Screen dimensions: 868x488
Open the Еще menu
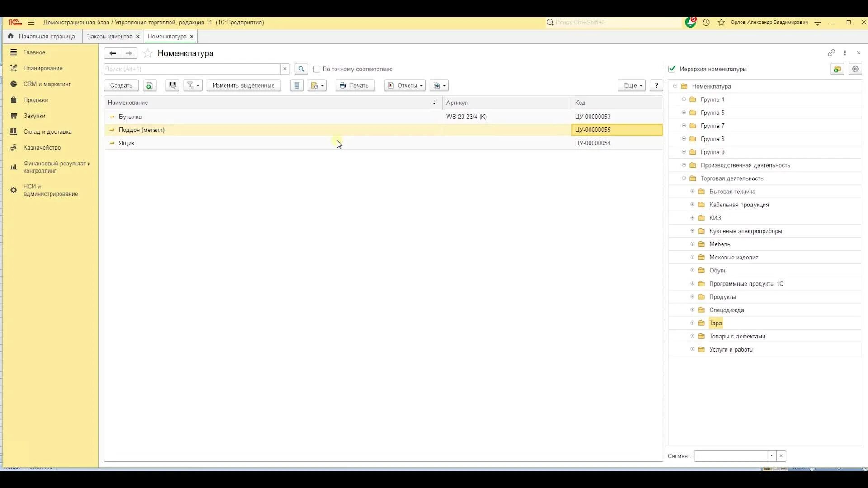[x=632, y=85]
